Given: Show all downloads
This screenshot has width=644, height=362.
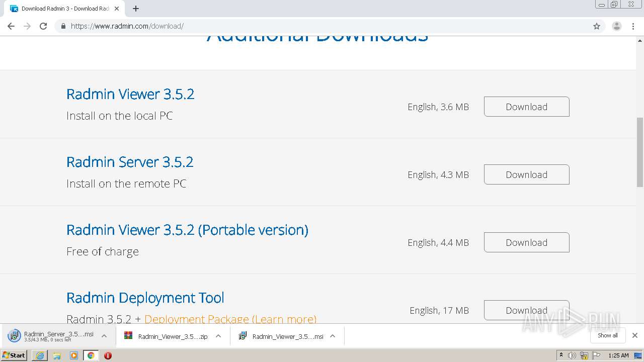Looking at the screenshot, I should [x=608, y=335].
